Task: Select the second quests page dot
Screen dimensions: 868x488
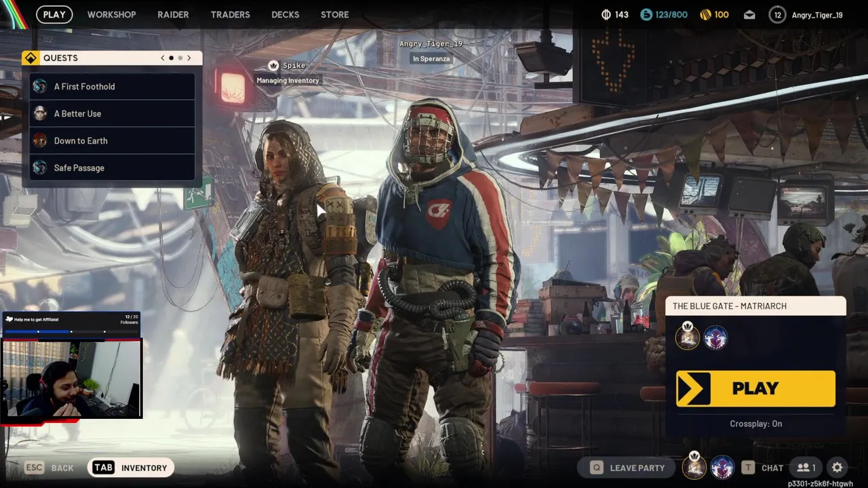Action: tap(180, 58)
